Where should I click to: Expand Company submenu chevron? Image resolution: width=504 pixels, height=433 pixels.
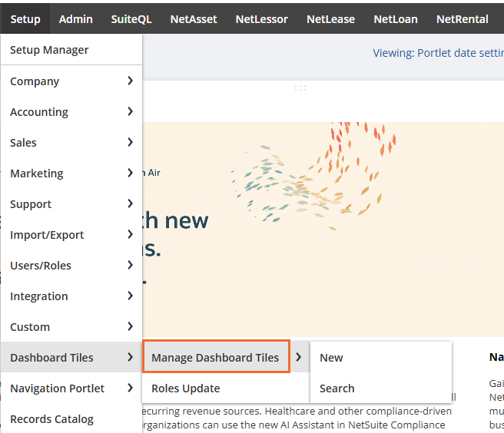[x=130, y=81]
